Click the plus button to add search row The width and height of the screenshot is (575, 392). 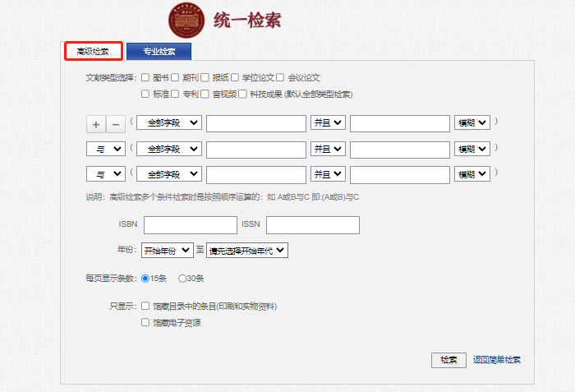coord(96,124)
